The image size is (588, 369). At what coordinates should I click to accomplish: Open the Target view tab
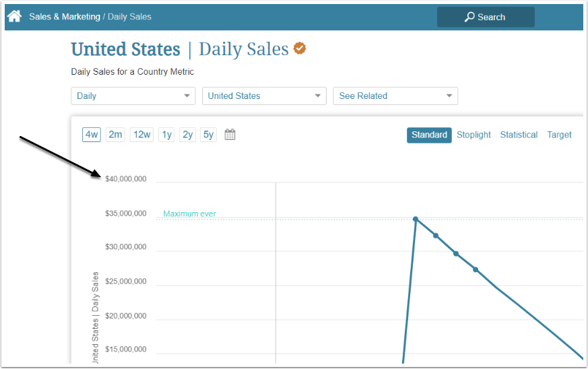pos(559,135)
